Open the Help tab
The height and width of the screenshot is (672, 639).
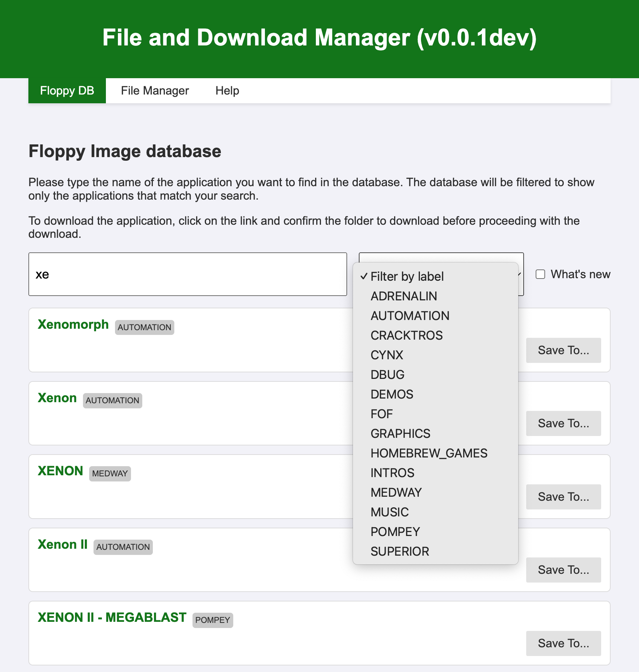tap(227, 91)
